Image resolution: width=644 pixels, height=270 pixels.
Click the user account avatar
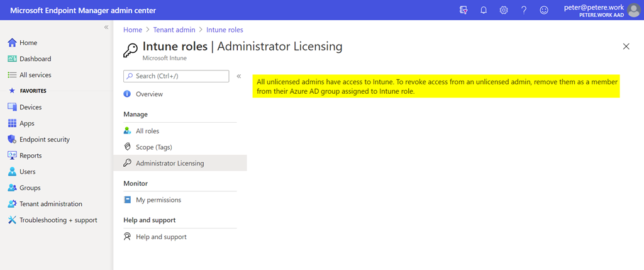pyautogui.click(x=633, y=10)
